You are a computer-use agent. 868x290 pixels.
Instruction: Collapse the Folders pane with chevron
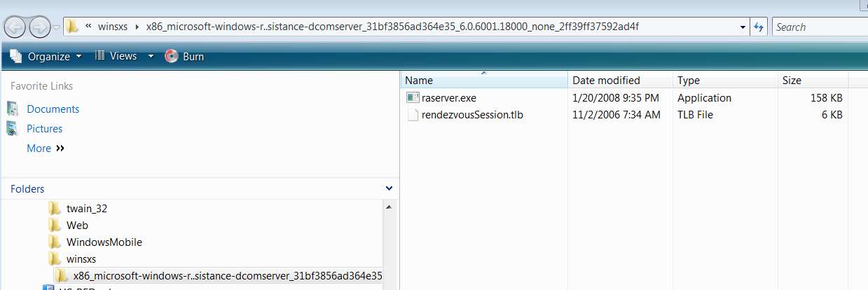coord(390,189)
